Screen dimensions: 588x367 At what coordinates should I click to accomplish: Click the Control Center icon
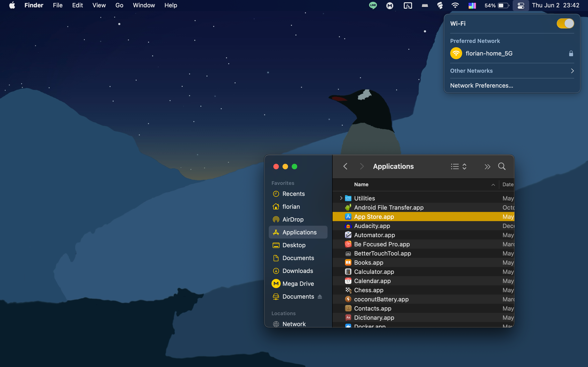521,5
